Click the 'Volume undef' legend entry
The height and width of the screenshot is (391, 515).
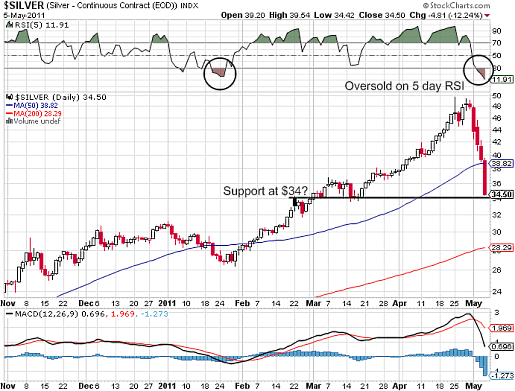(37, 122)
